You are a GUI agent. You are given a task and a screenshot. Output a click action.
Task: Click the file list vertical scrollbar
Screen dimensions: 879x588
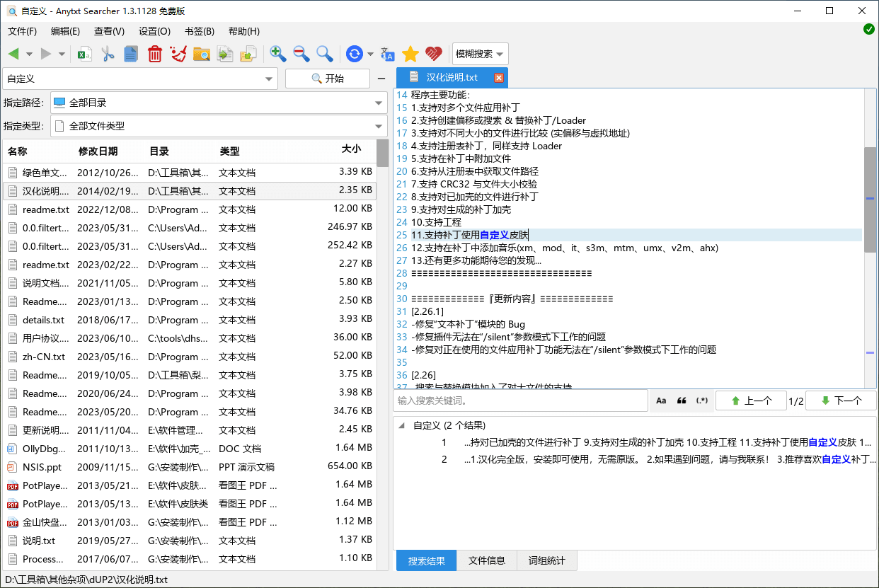[382, 354]
